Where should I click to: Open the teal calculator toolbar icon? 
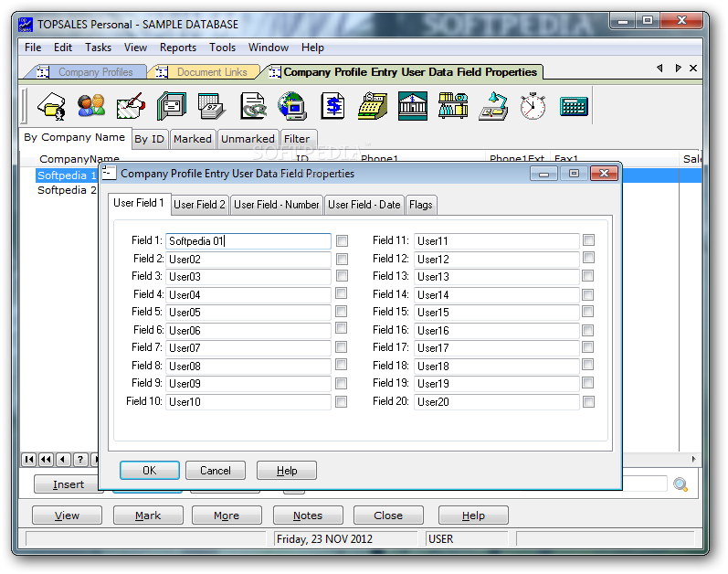click(x=574, y=106)
